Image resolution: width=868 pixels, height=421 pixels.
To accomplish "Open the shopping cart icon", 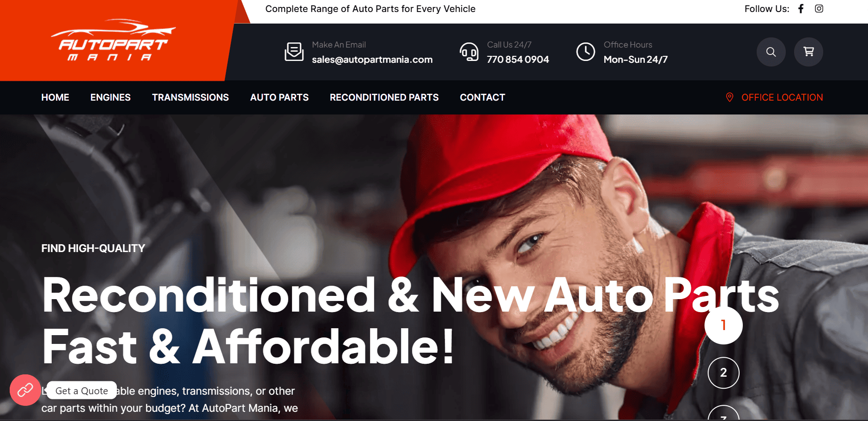I will click(808, 52).
